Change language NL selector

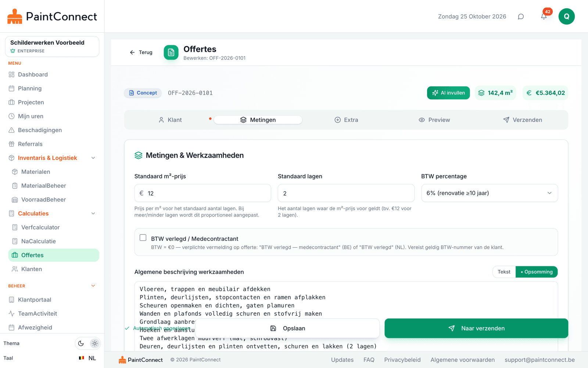point(87,358)
